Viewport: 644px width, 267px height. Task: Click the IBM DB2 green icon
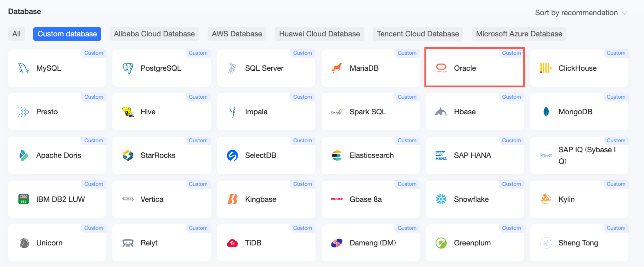click(x=24, y=199)
